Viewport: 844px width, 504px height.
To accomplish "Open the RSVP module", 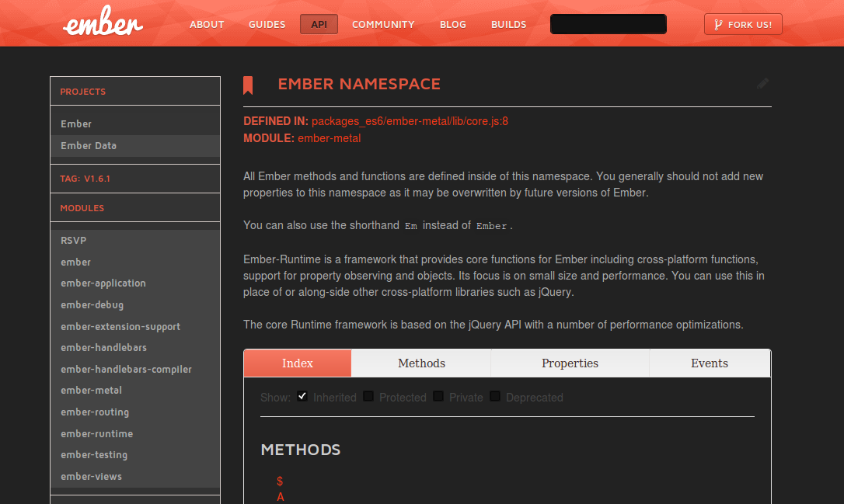I will [x=135, y=241].
